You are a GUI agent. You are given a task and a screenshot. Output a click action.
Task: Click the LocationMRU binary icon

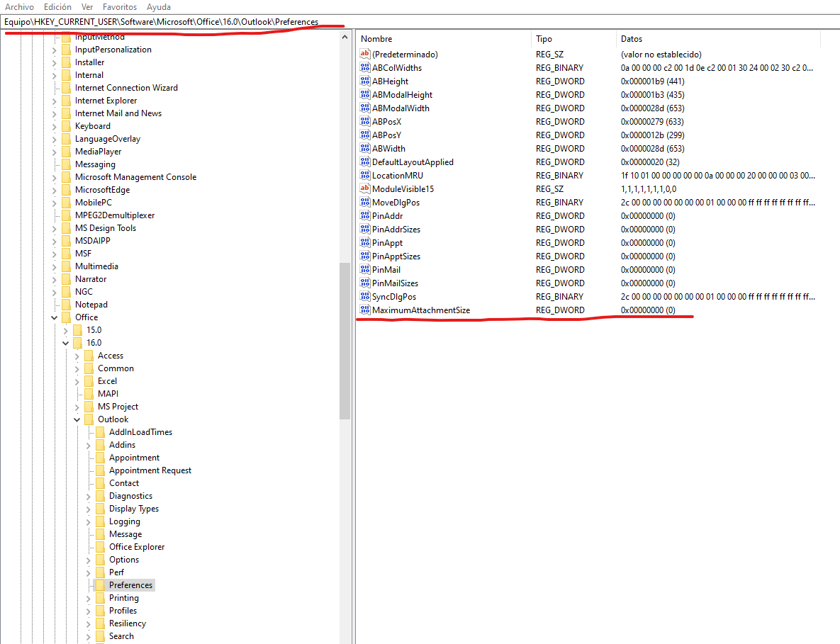tap(365, 175)
